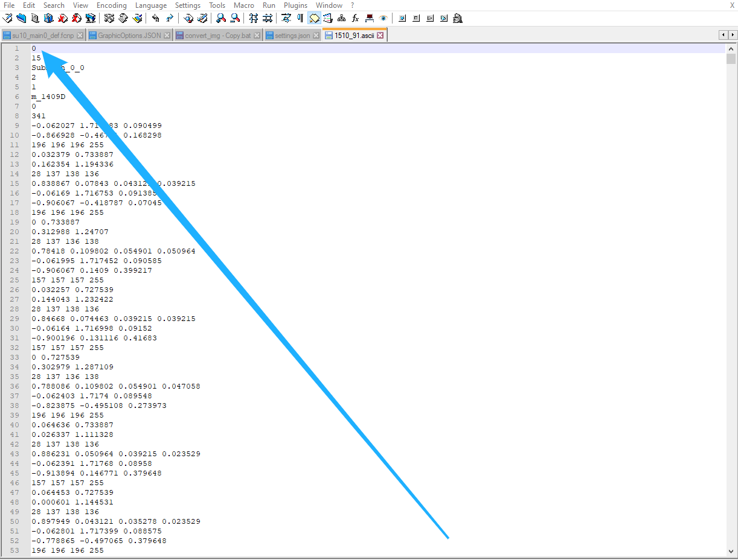This screenshot has width=738, height=560.
Task: Open the File menu
Action: click(9, 5)
